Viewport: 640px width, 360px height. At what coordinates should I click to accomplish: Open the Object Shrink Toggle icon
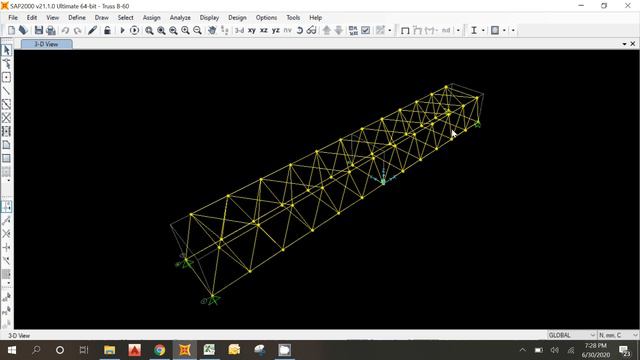click(x=353, y=30)
